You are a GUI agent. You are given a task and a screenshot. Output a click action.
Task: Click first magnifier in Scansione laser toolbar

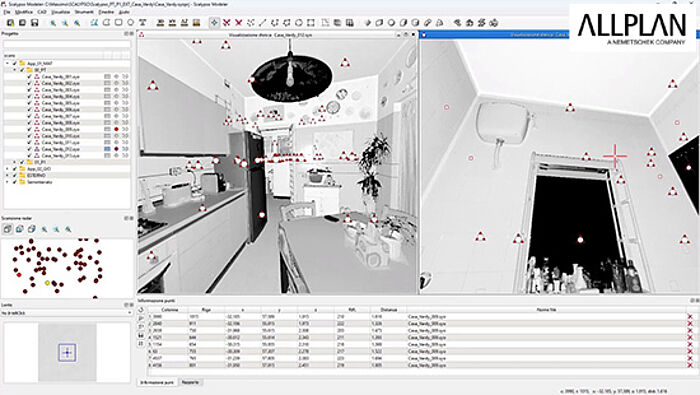point(45,229)
